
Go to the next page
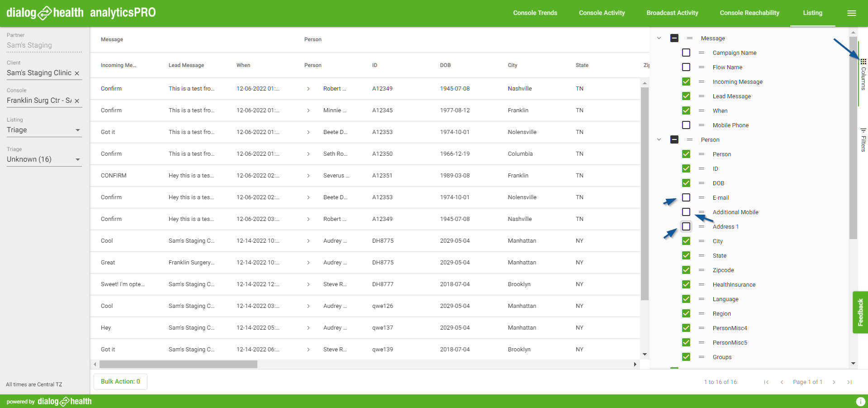pos(834,382)
